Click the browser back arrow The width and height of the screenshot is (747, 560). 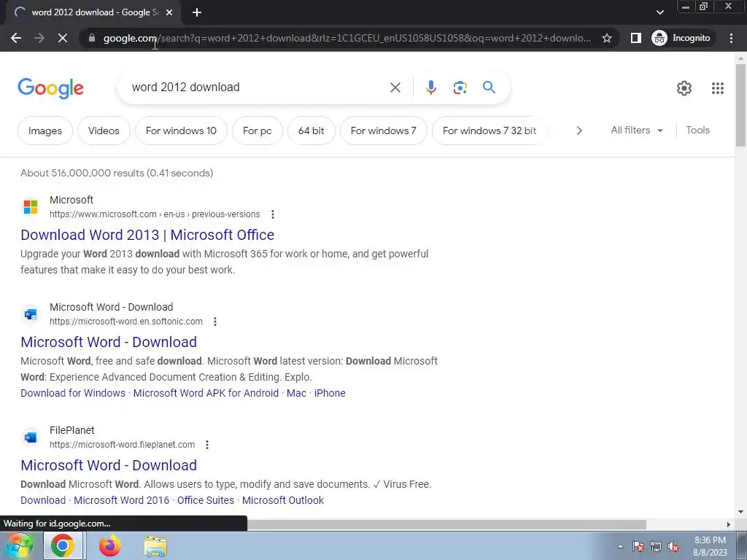point(16,38)
